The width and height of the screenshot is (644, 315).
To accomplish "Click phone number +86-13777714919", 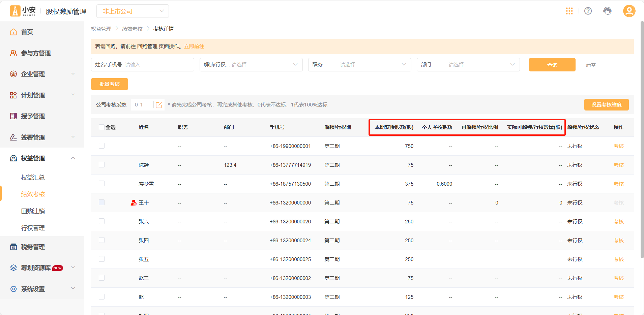I will (x=290, y=165).
